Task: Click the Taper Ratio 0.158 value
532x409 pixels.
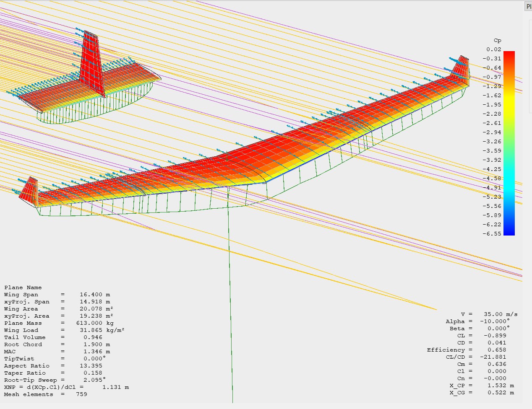Action: click(93, 373)
